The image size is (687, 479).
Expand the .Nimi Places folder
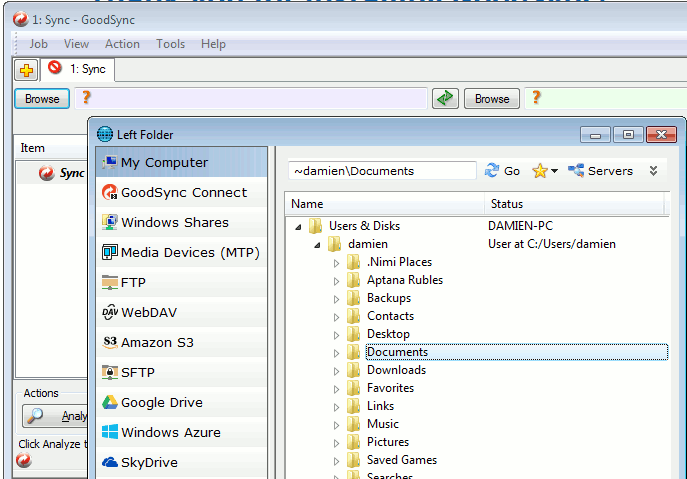336,263
